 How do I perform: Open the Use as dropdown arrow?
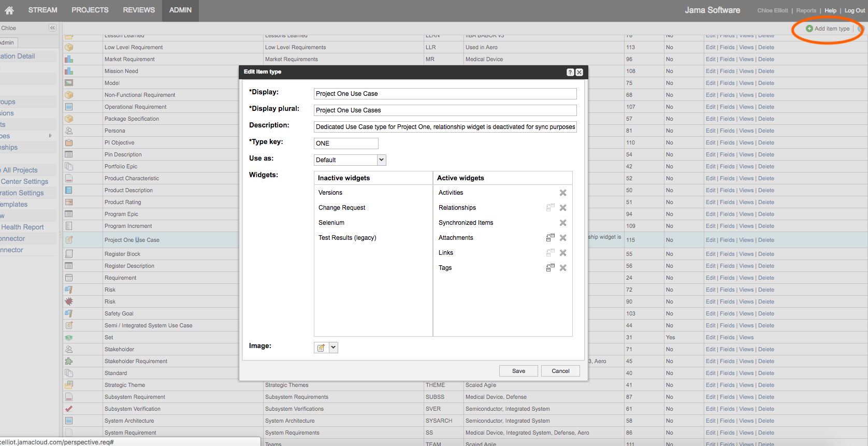pyautogui.click(x=382, y=160)
